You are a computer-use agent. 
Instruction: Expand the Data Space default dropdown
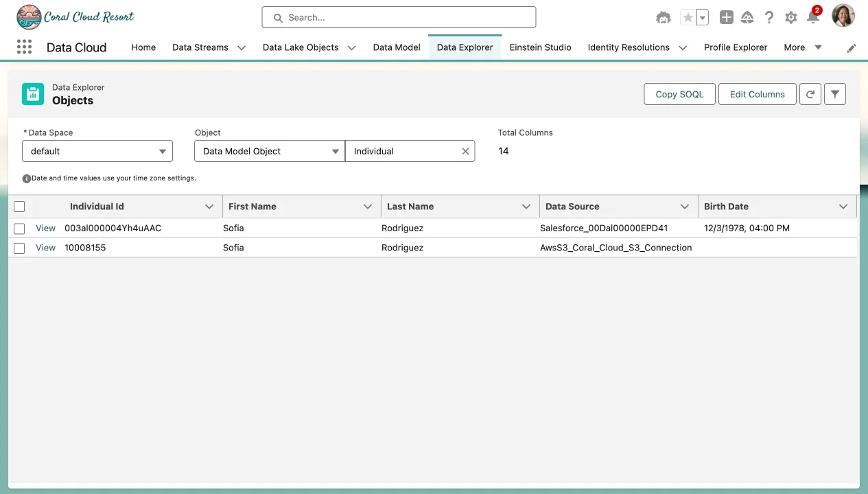click(x=97, y=152)
